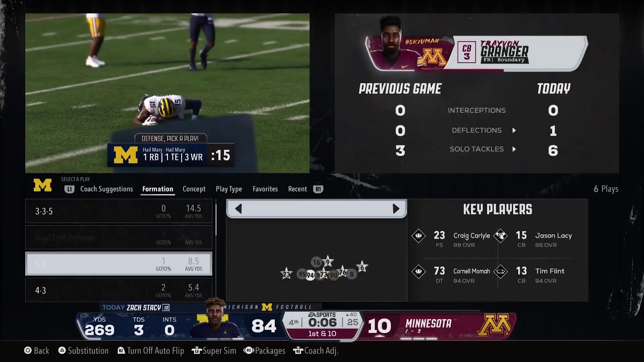This screenshot has width=644, height=362.
Task: Click Michigan logo in play call banner
Action: point(125,155)
